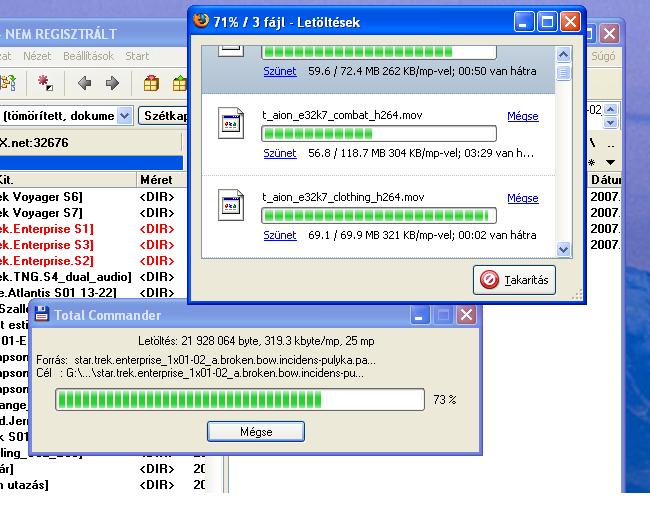Open the Nézet menu

(x=37, y=57)
